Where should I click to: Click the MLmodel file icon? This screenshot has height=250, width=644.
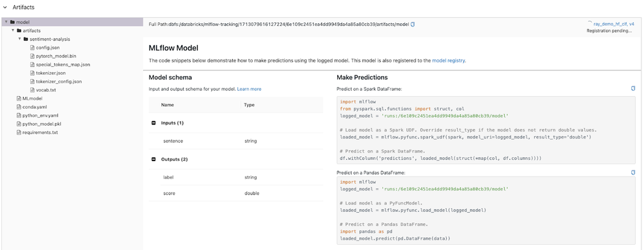click(x=19, y=99)
